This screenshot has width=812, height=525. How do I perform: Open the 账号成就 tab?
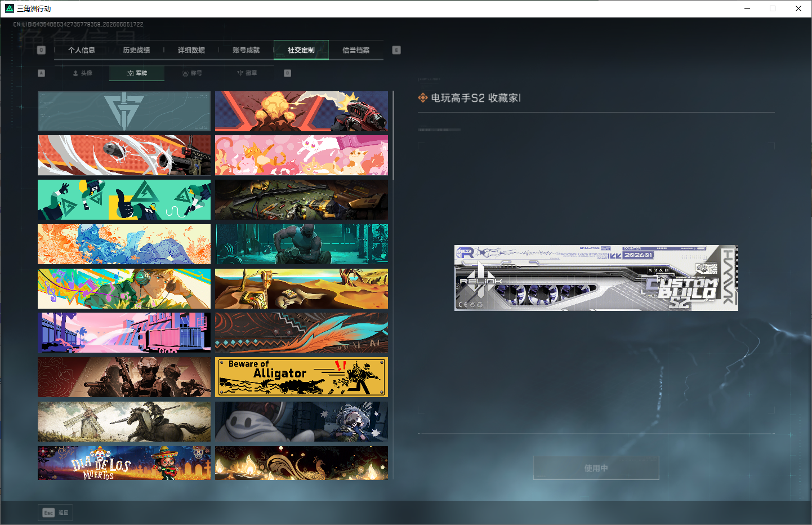click(x=246, y=50)
